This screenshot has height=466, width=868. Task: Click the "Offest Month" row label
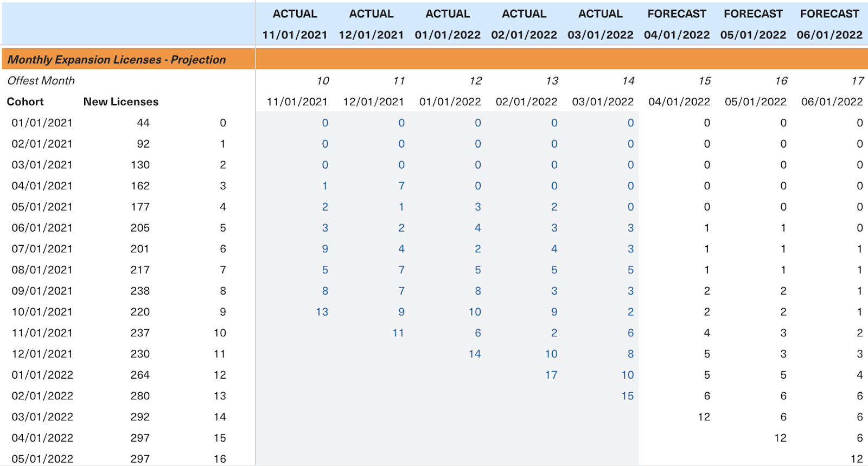pyautogui.click(x=41, y=81)
